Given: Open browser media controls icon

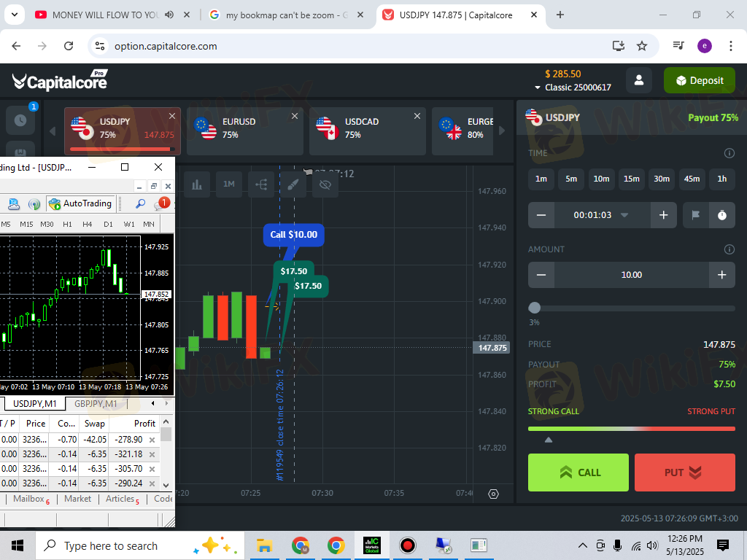Looking at the screenshot, I should pos(678,46).
